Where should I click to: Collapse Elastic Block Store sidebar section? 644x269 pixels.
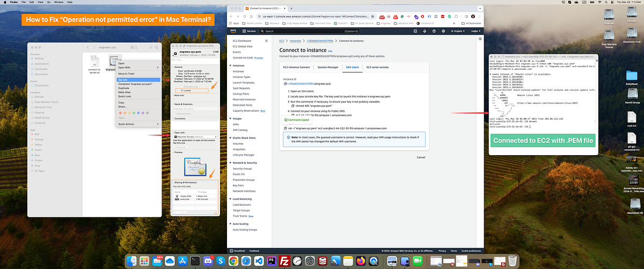pyautogui.click(x=230, y=138)
